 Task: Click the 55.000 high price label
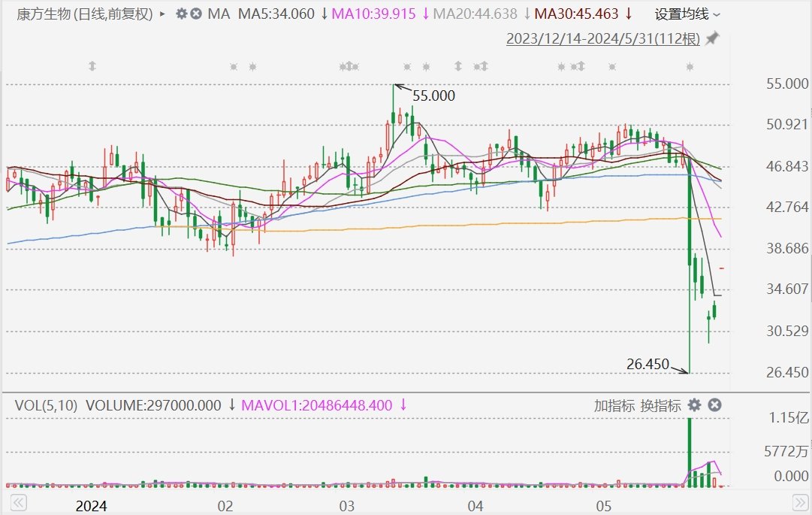coord(433,95)
